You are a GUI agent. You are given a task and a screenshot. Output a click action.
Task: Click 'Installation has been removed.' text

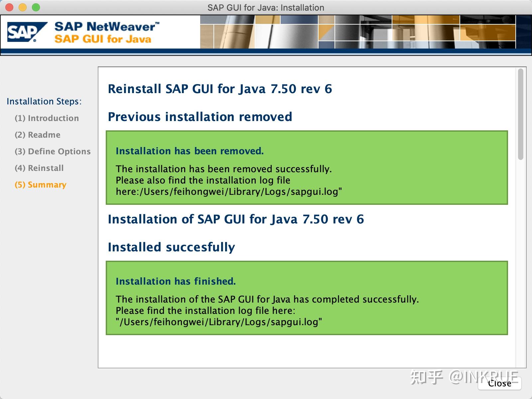point(190,151)
